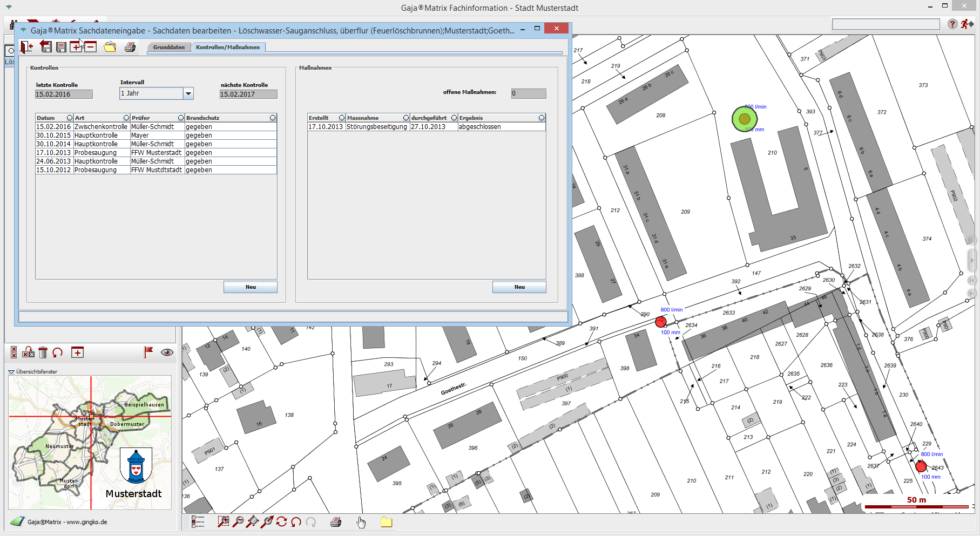Click the trash can delete icon
The image size is (980, 536).
pos(43,352)
